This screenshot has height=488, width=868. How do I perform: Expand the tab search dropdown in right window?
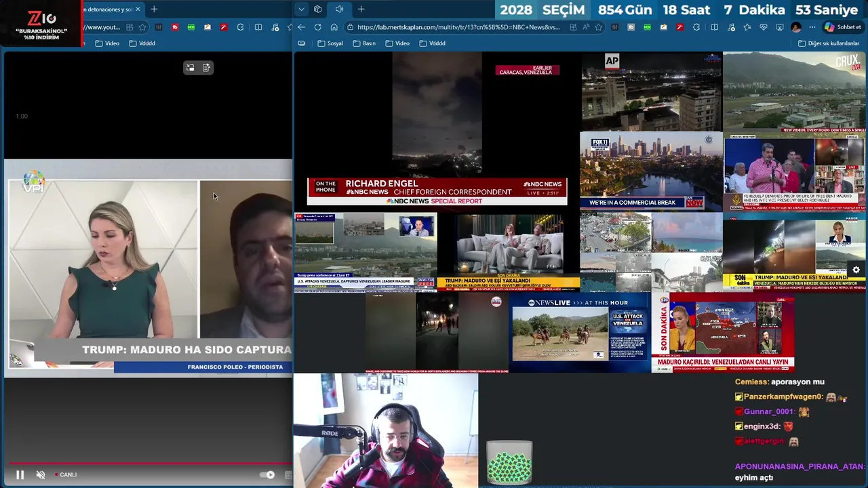301,9
